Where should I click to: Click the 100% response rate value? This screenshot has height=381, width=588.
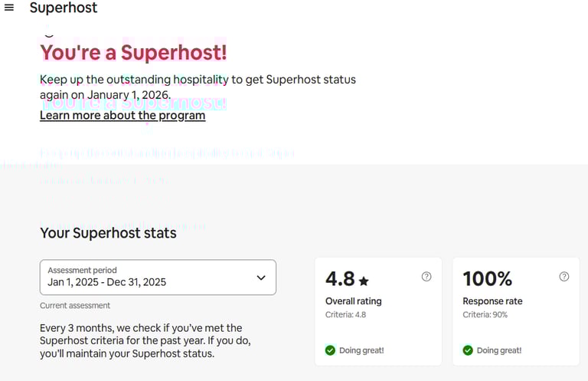tap(488, 279)
